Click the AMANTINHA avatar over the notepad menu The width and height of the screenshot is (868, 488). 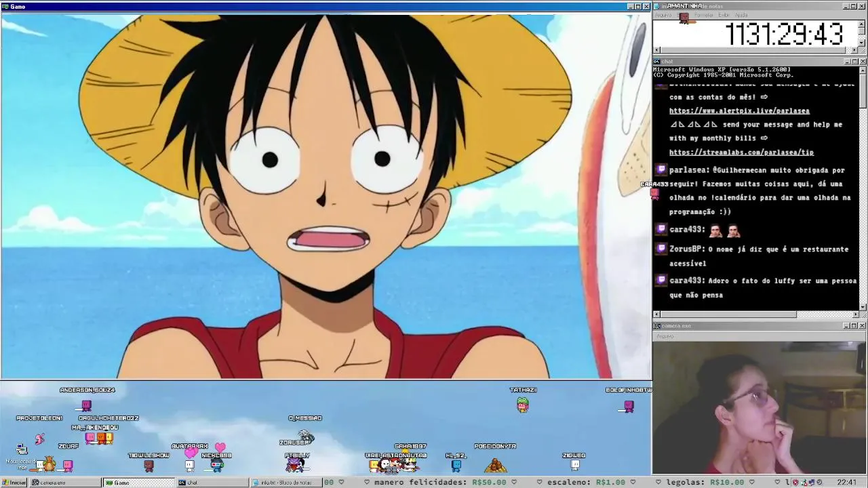[x=684, y=18]
